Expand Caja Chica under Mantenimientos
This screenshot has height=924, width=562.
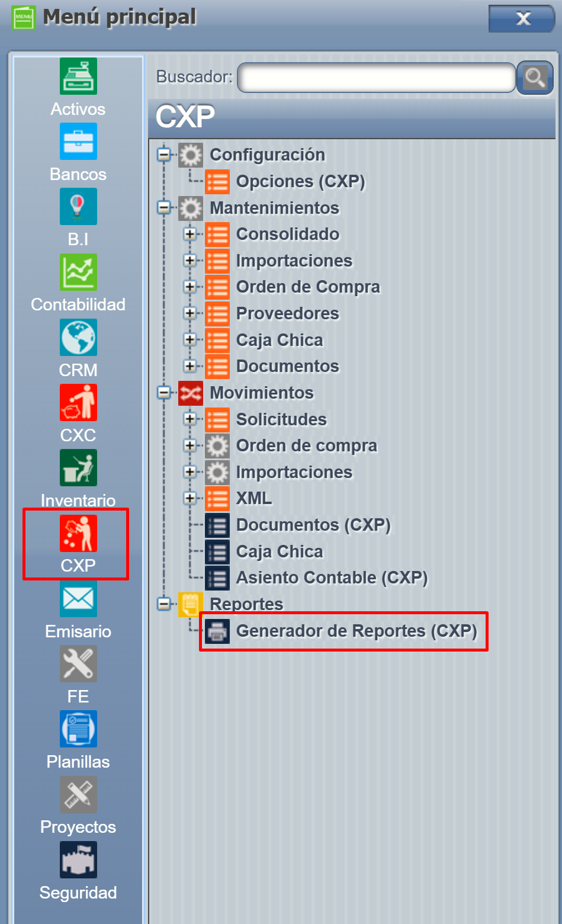(x=190, y=340)
